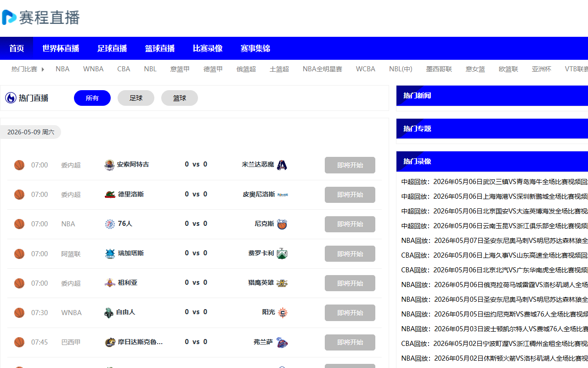Click basketball icon in 祖利亚 row
Viewport: 588px width, 368px height.
pos(19,283)
